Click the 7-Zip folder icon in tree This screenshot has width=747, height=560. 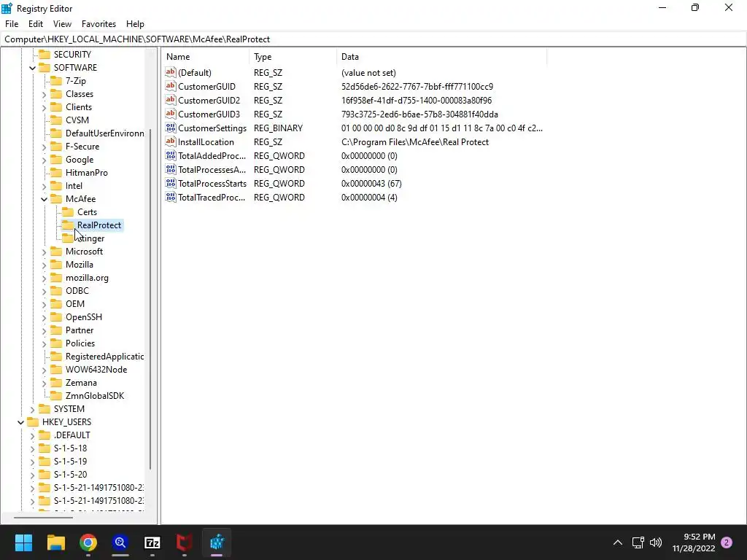[x=56, y=80]
